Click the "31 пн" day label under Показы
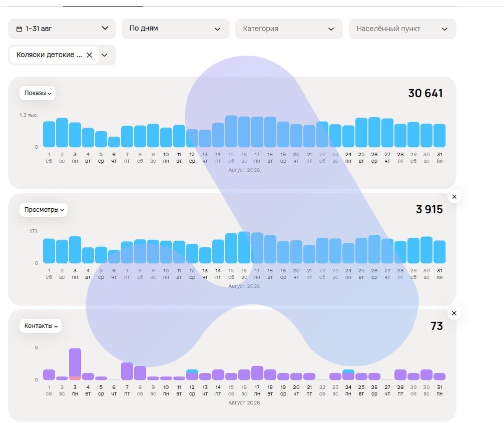This screenshot has height=423, width=504. point(439,158)
